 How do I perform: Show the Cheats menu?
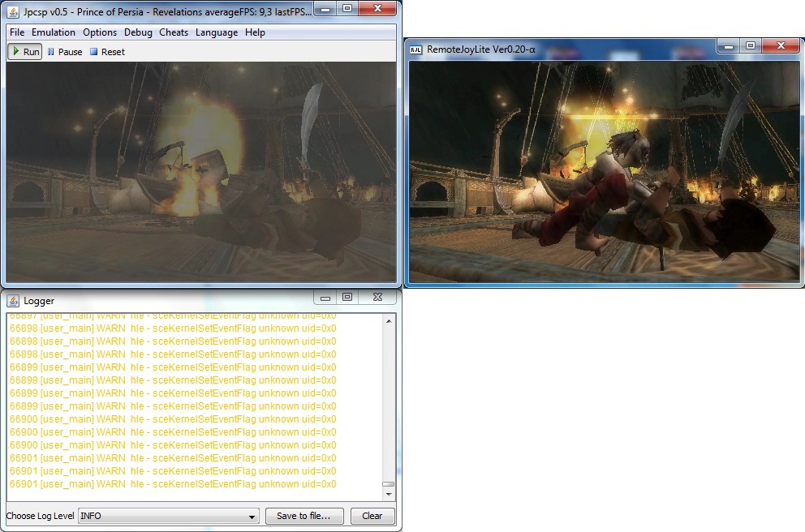click(x=174, y=32)
